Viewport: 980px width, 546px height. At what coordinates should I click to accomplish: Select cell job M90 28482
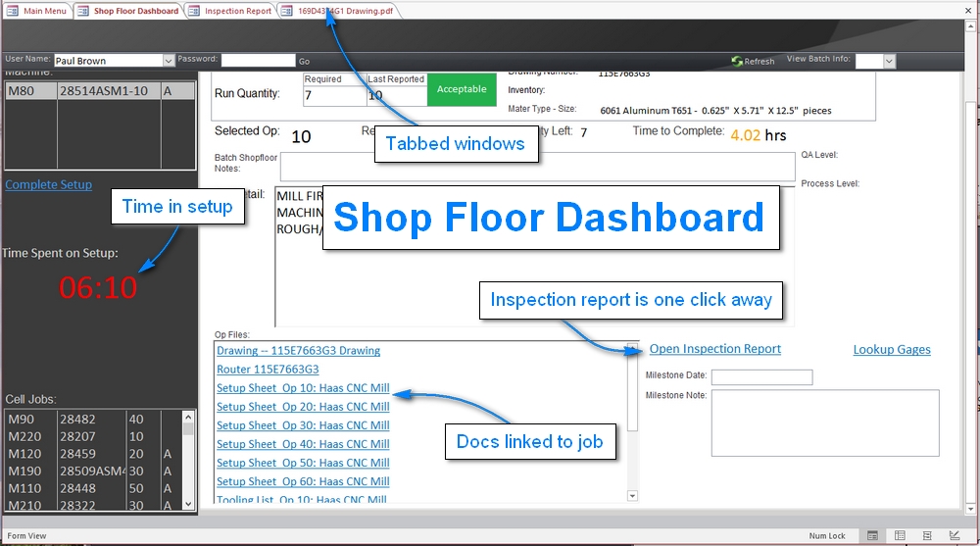[92, 420]
